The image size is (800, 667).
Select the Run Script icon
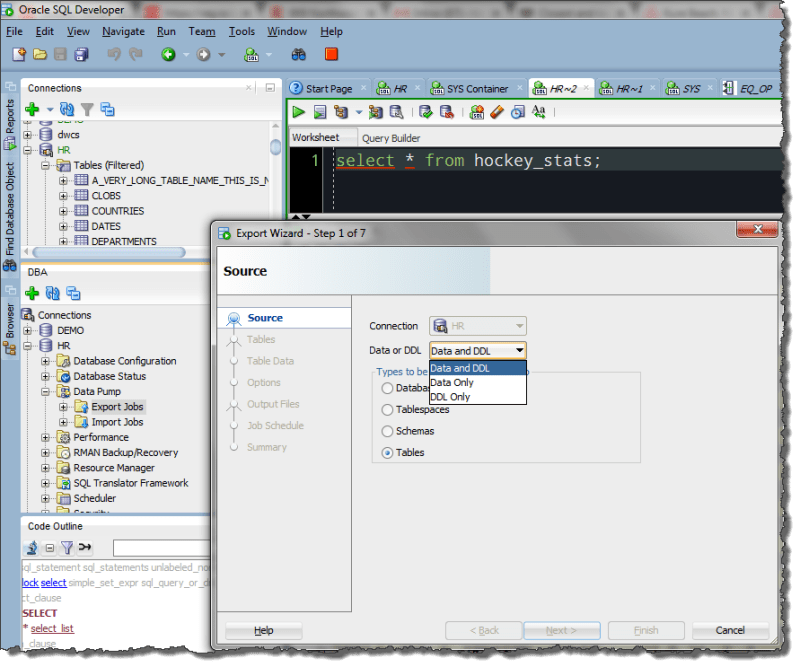pos(320,112)
